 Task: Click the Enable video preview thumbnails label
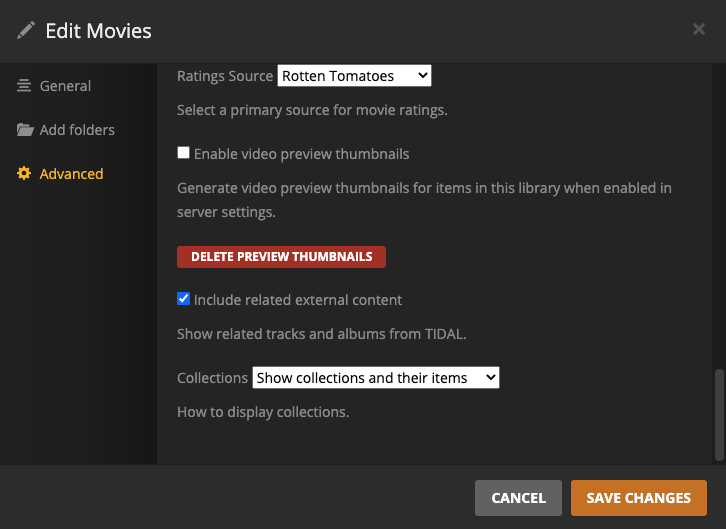click(x=301, y=154)
